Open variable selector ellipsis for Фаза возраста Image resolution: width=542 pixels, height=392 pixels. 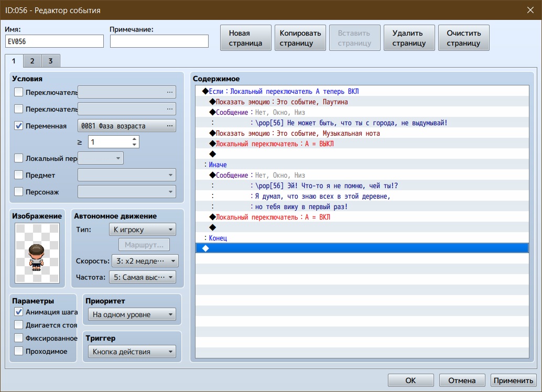(x=169, y=126)
